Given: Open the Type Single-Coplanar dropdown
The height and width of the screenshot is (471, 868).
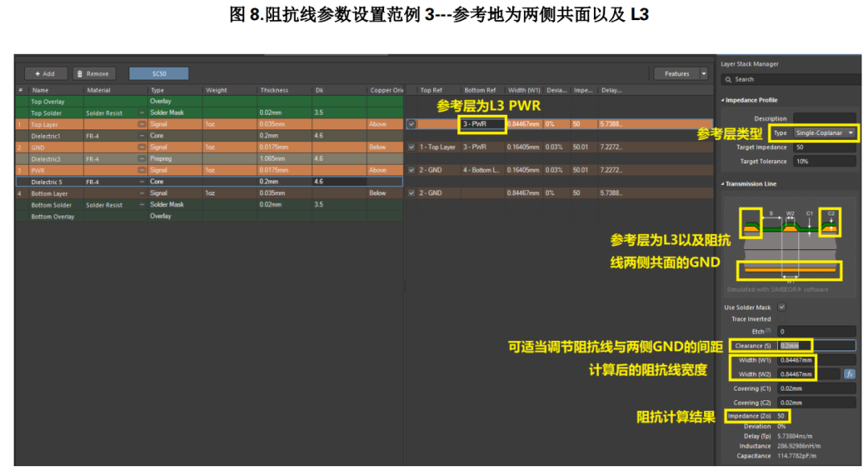Looking at the screenshot, I should (x=825, y=133).
